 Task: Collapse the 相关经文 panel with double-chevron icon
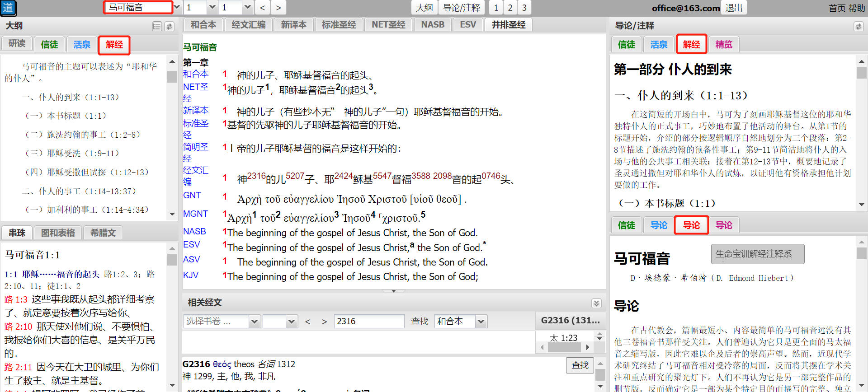click(x=596, y=303)
